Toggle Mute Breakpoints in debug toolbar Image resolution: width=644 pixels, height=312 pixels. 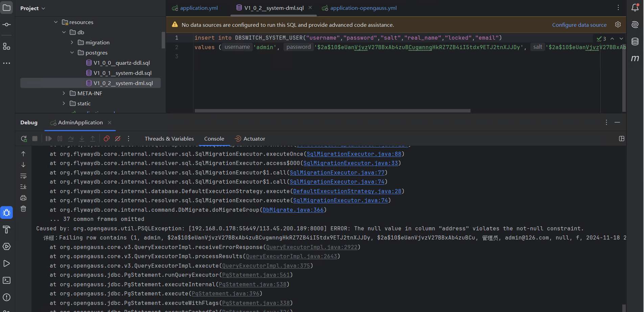pyautogui.click(x=118, y=139)
